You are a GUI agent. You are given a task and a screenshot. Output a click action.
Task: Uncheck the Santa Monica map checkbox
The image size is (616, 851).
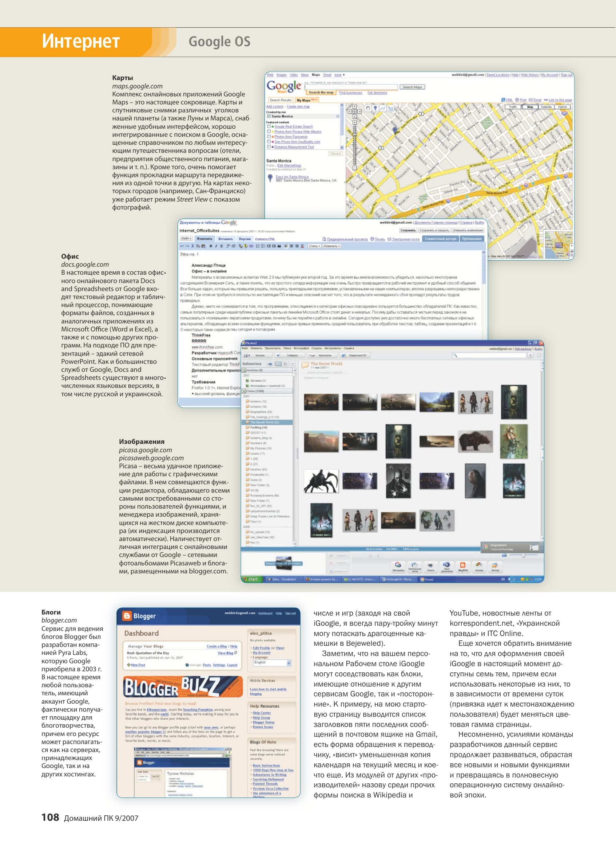pyautogui.click(x=269, y=116)
